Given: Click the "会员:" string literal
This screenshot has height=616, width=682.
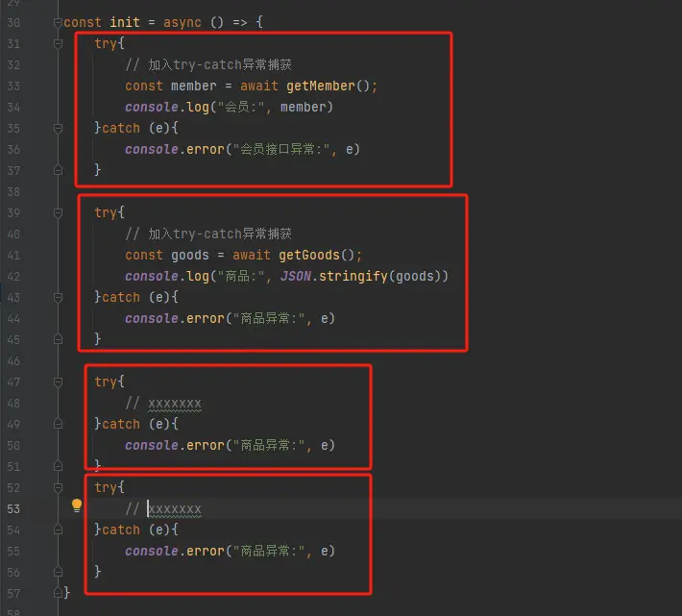Looking at the screenshot, I should tap(239, 107).
